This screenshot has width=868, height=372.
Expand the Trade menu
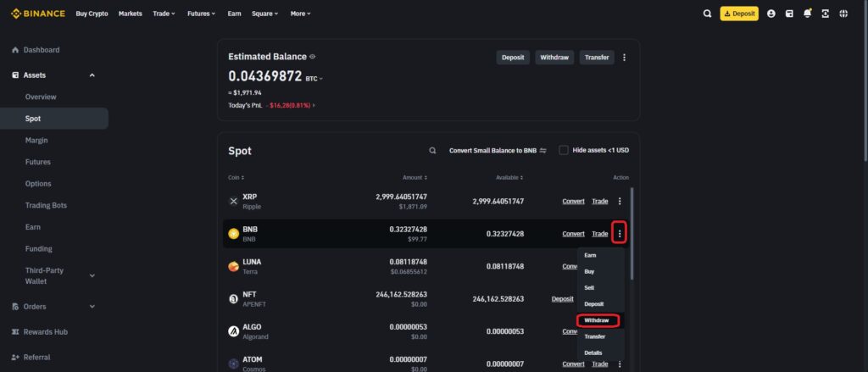coord(164,14)
